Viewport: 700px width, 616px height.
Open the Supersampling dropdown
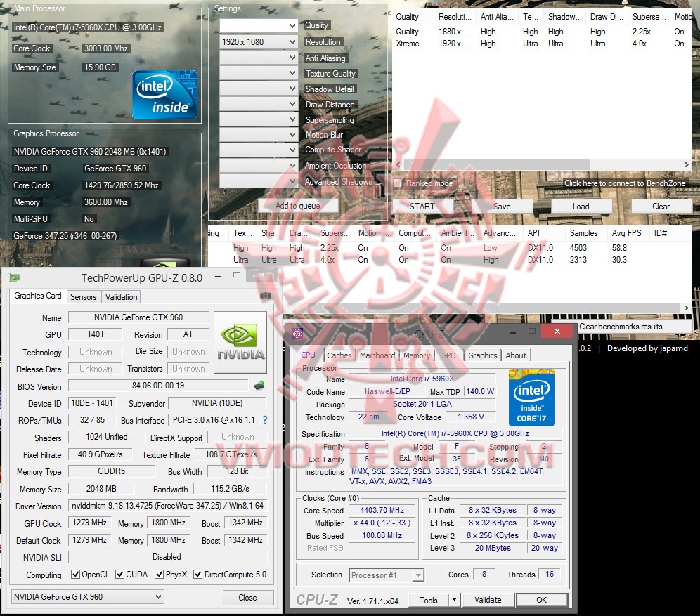click(x=259, y=119)
